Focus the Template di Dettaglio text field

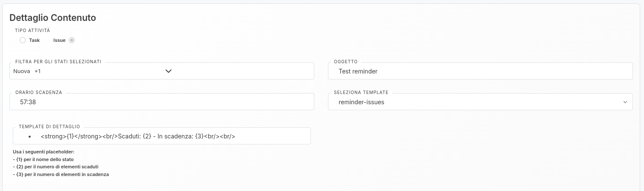click(x=171, y=136)
